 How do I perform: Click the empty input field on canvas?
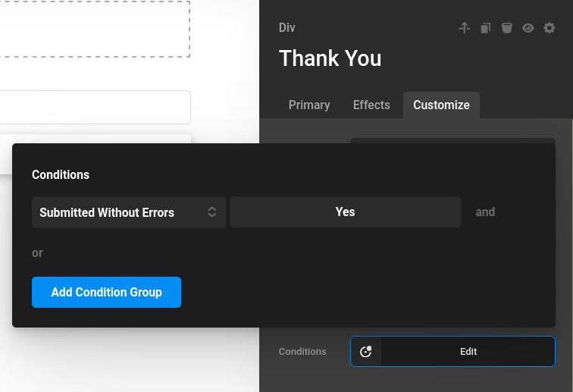(95, 108)
